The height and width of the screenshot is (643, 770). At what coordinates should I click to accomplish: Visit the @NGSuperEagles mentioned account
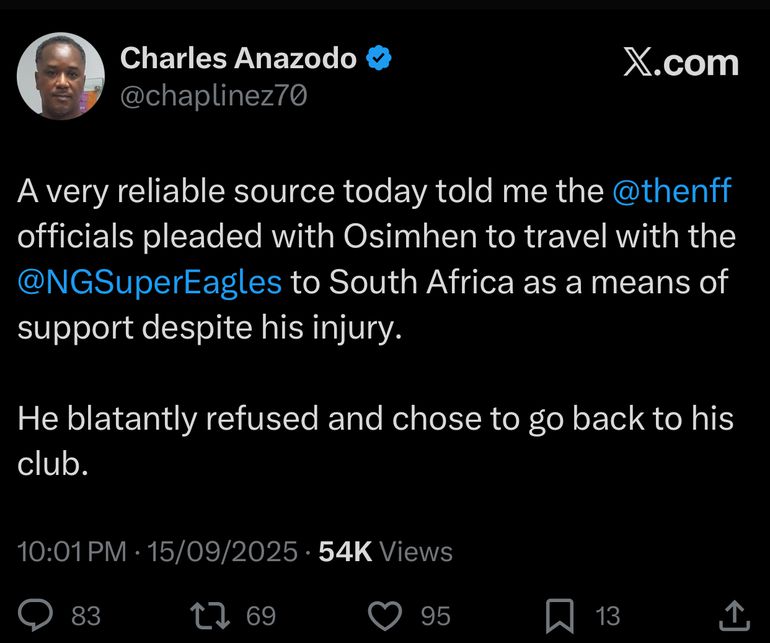point(150,282)
